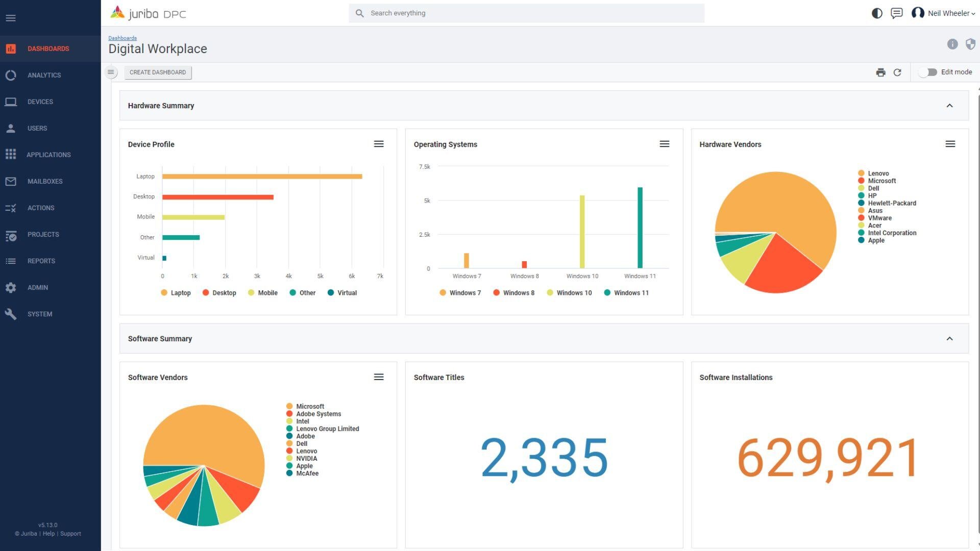Click the Create Dashboard button

[x=158, y=72]
